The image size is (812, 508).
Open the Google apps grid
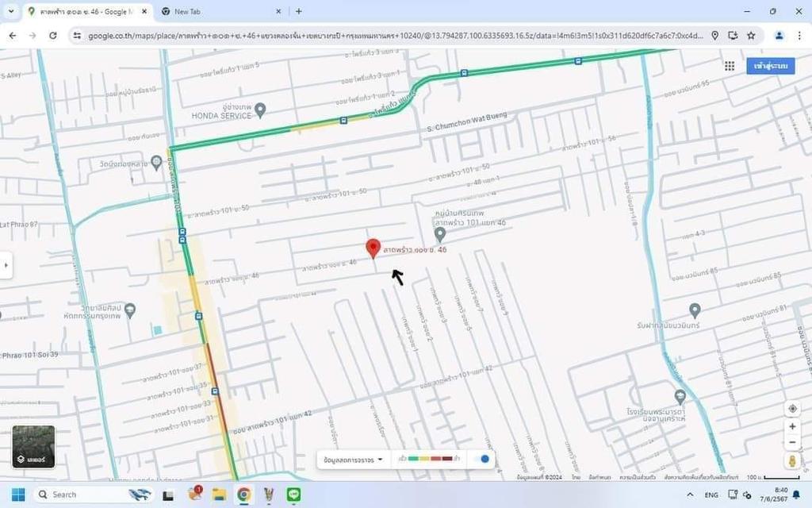pyautogui.click(x=729, y=66)
